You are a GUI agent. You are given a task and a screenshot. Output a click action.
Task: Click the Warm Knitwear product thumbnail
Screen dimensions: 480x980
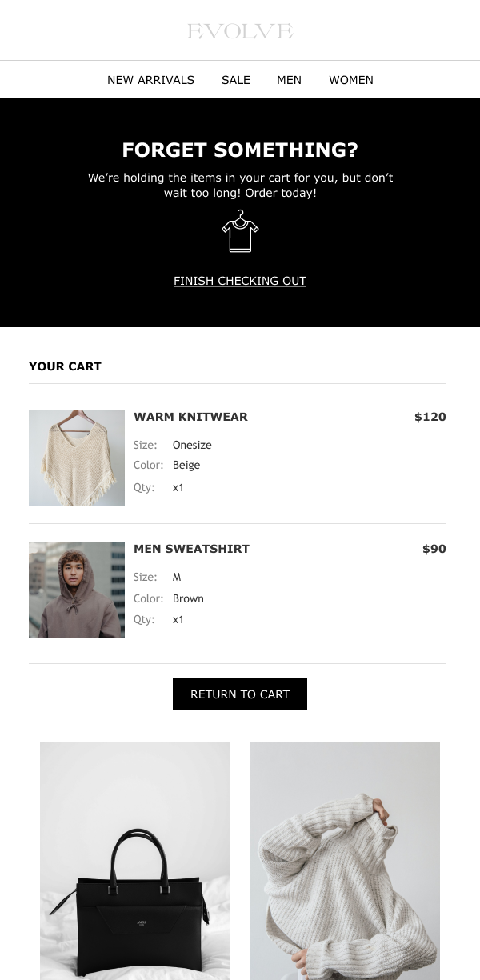[77, 458]
